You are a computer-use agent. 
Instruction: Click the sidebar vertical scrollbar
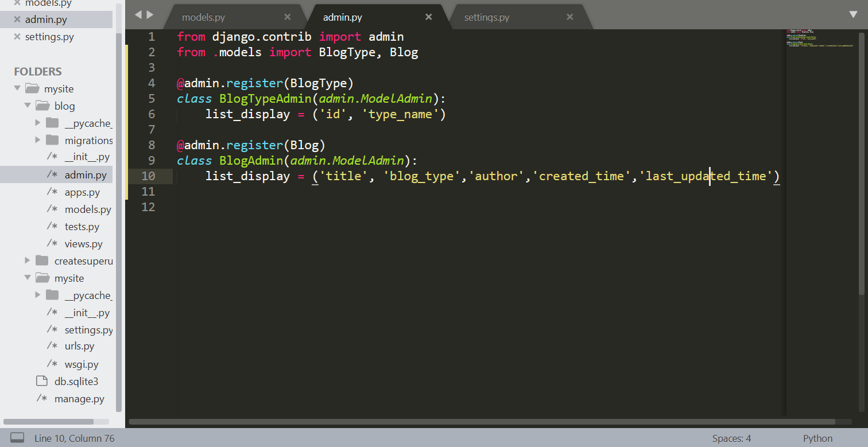(x=119, y=222)
